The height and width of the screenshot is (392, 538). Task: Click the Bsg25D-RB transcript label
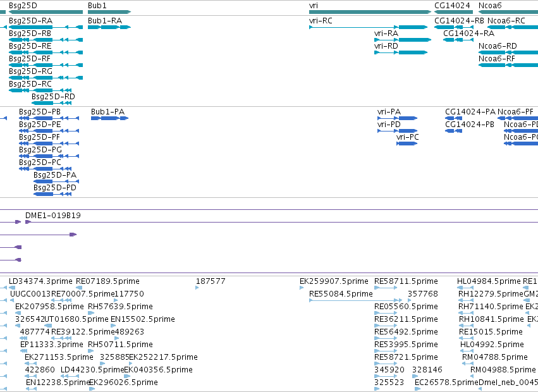point(30,34)
